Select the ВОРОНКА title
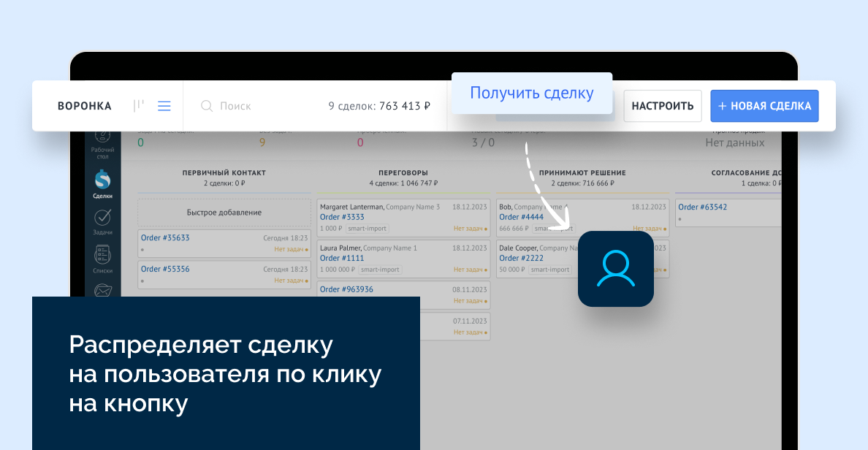The image size is (868, 450). (x=85, y=106)
